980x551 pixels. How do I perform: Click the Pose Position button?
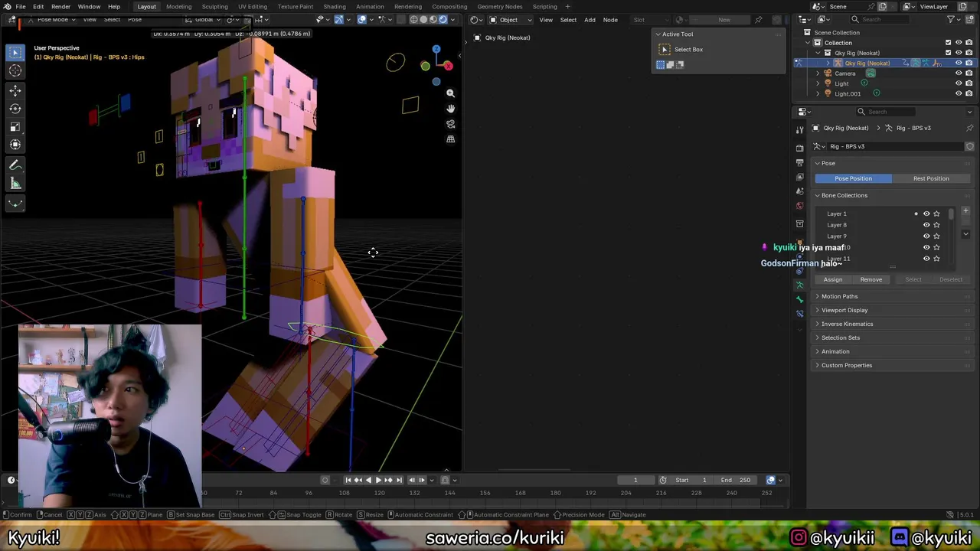[853, 178]
